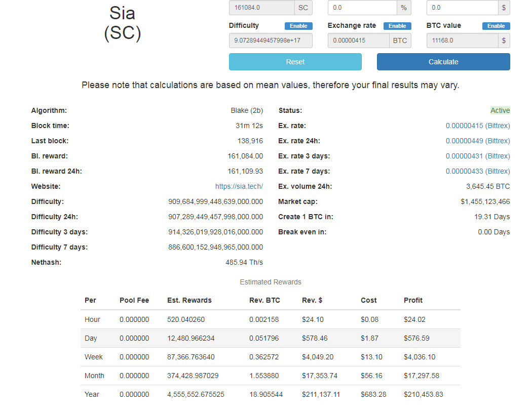Select the Ex. volume 24h value 3,645.45 BTC

click(488, 186)
